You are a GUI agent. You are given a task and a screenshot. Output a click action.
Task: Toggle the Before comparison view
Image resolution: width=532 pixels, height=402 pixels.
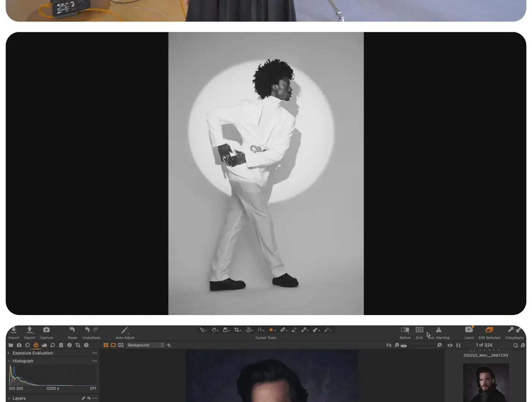point(405,330)
